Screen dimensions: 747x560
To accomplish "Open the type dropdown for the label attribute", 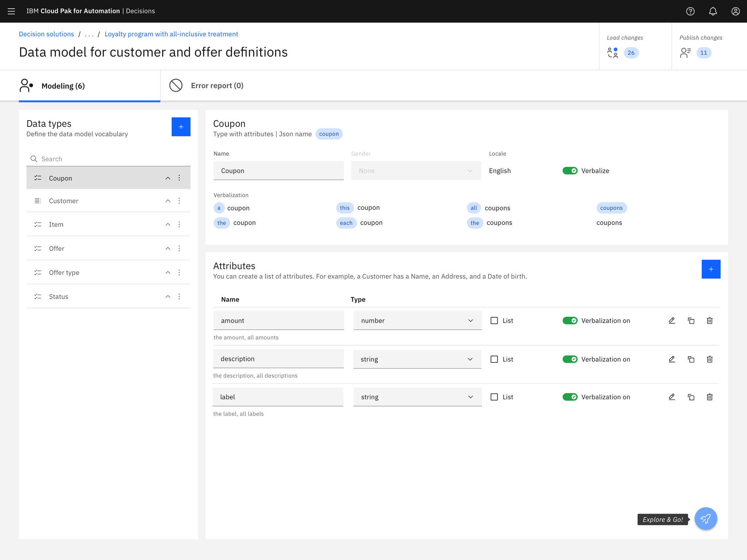I will coord(470,397).
